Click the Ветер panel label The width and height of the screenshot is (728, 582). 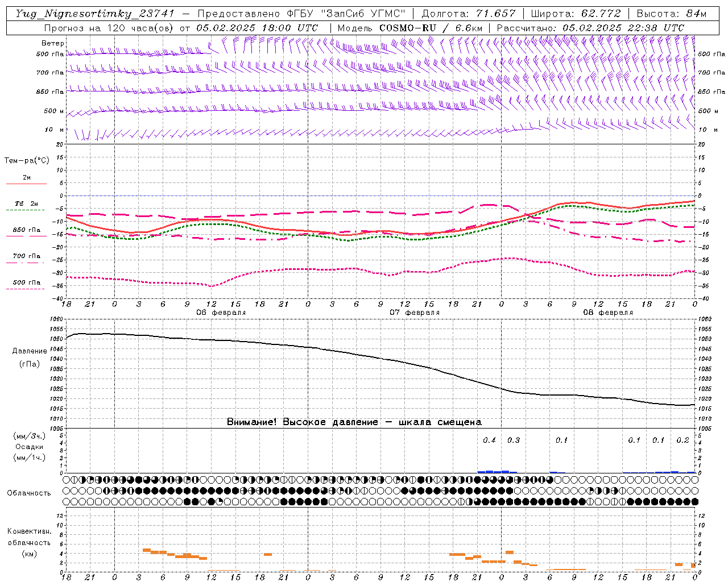pyautogui.click(x=53, y=43)
